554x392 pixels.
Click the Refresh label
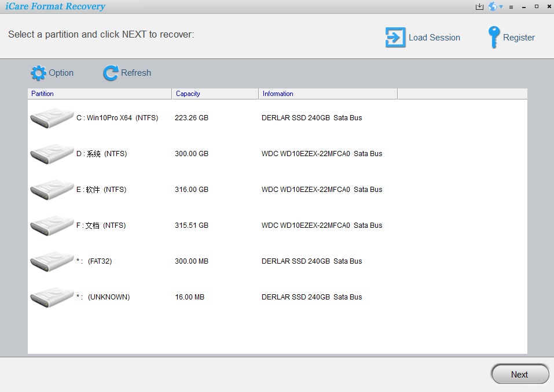click(x=136, y=73)
